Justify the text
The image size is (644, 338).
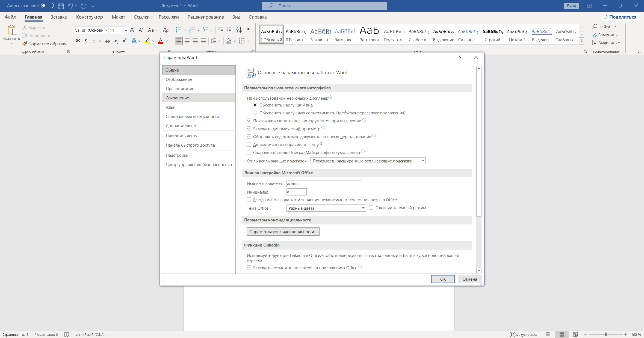(x=203, y=41)
